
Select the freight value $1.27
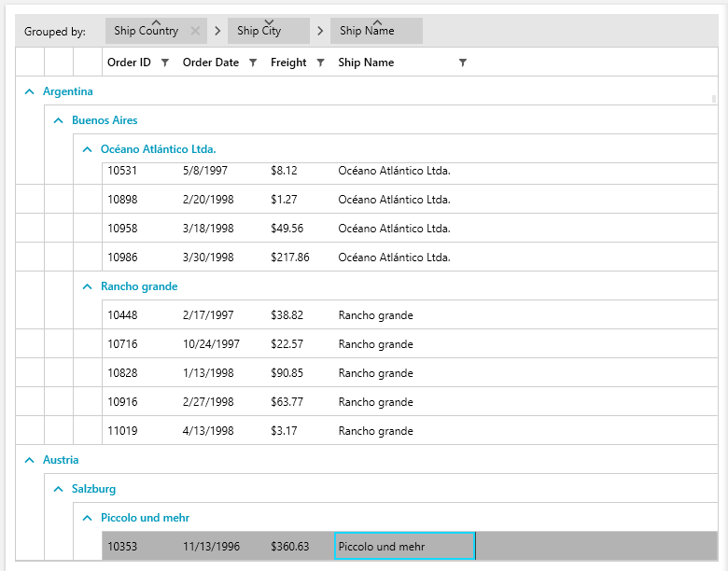(x=284, y=200)
